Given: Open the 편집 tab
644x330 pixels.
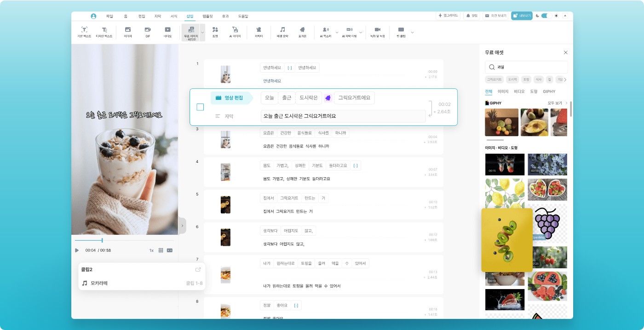Looking at the screenshot, I should point(142,16).
